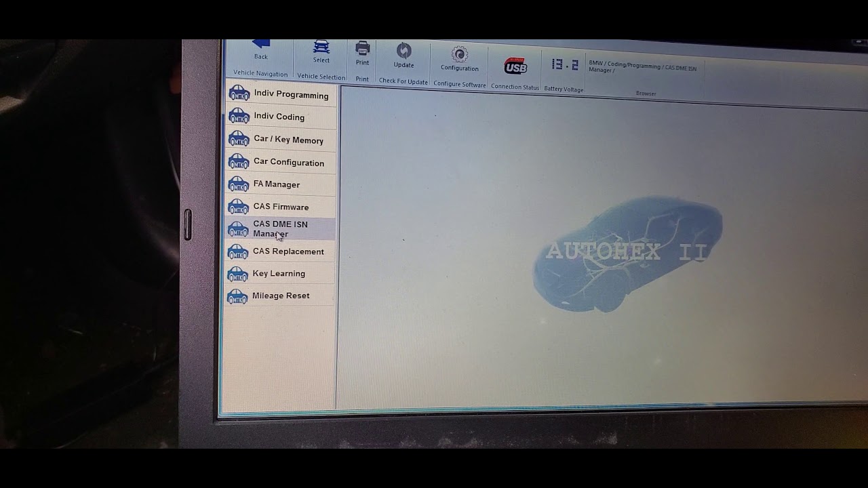Click the car icon beside Car / Key Memory
Image resolution: width=868 pixels, height=488 pixels.
(x=239, y=138)
